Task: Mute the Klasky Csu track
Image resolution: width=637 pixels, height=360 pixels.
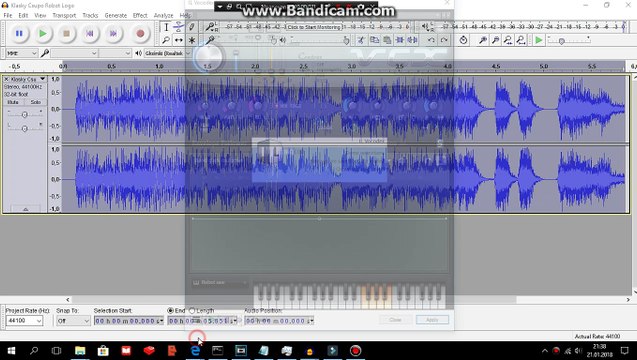Action: pyautogui.click(x=13, y=102)
